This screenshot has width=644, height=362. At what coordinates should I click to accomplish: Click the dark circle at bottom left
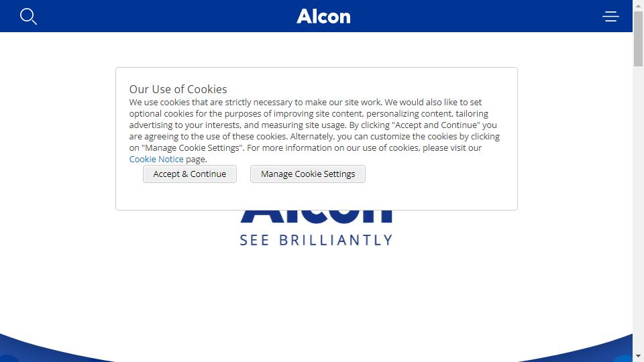9,359
